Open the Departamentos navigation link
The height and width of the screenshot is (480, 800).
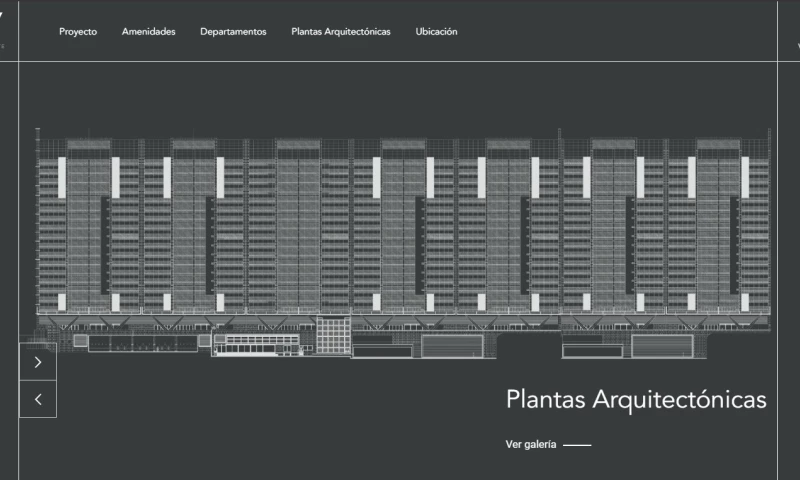pos(233,32)
